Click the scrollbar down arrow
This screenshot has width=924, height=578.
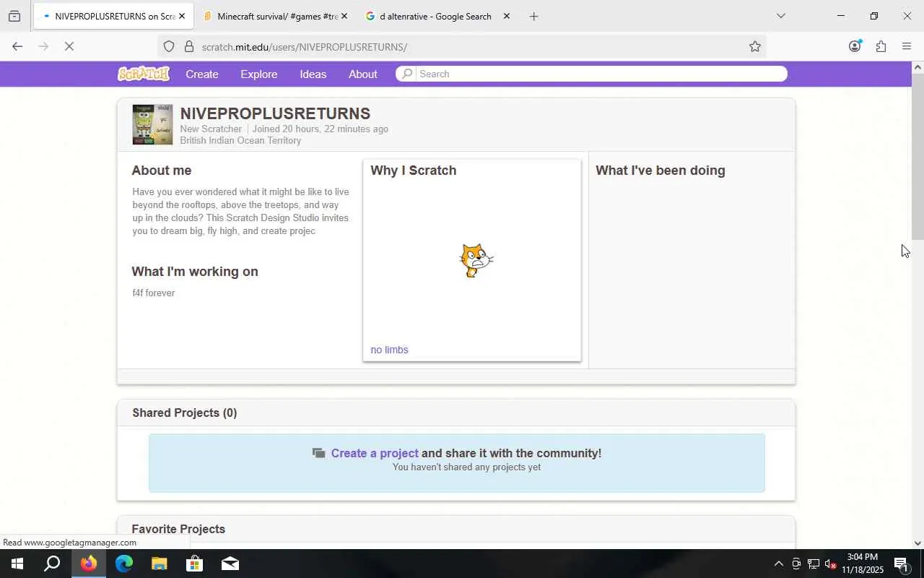(x=918, y=543)
